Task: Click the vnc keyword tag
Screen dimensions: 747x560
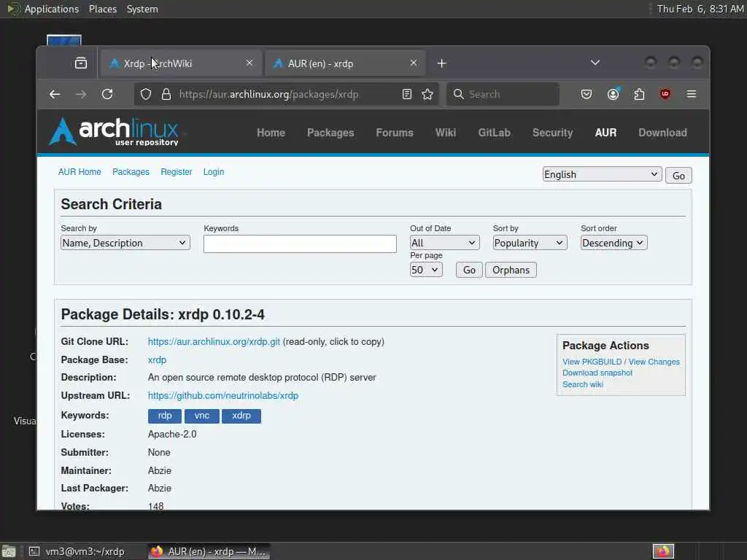Action: pyautogui.click(x=202, y=416)
